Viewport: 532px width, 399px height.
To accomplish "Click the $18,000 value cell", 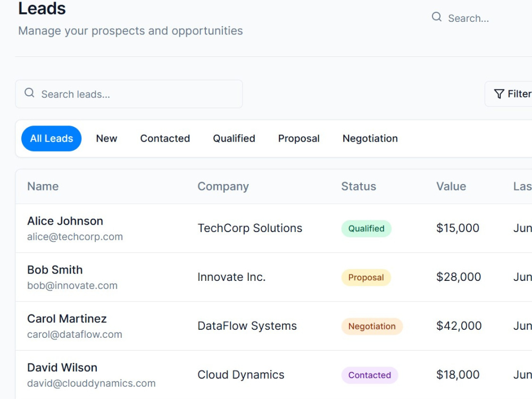I will (x=458, y=375).
